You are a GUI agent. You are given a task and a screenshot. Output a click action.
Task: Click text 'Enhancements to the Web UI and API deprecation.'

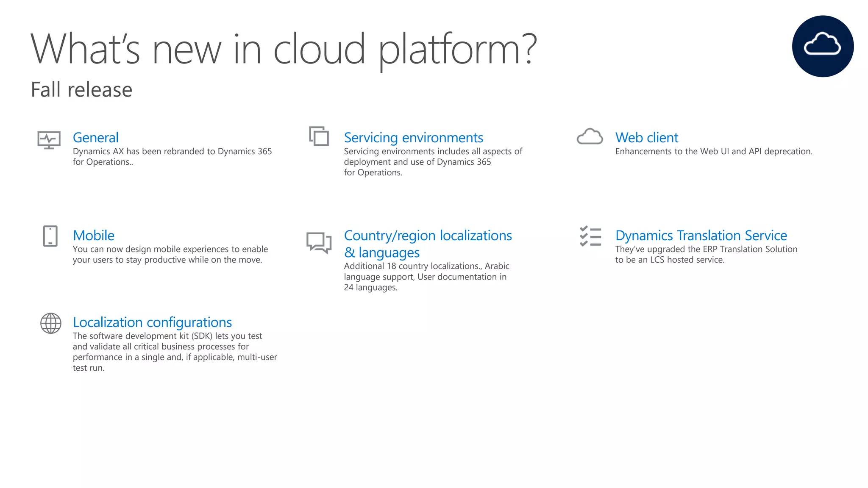(x=714, y=151)
